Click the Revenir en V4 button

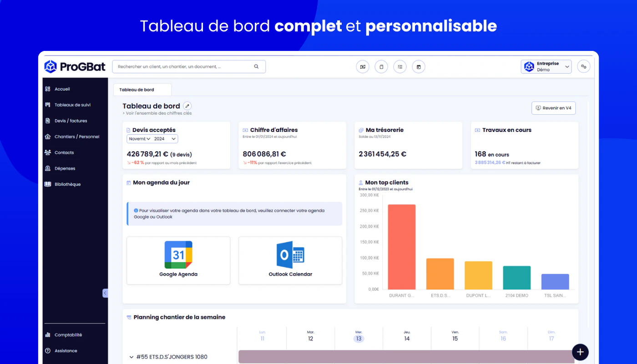(554, 108)
